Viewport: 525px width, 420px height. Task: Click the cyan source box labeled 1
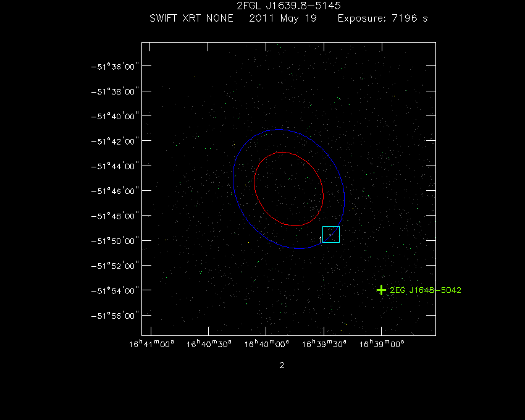tap(331, 235)
